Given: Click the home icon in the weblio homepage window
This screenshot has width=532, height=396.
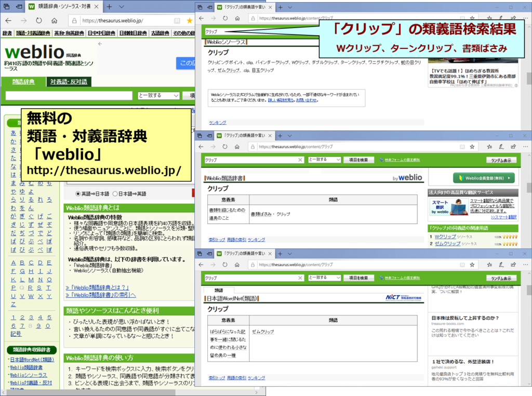Looking at the screenshot, I should coord(55,21).
